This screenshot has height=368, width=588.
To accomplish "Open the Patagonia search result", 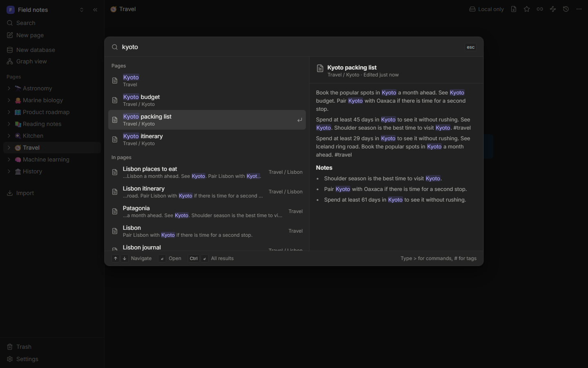I will click(207, 211).
